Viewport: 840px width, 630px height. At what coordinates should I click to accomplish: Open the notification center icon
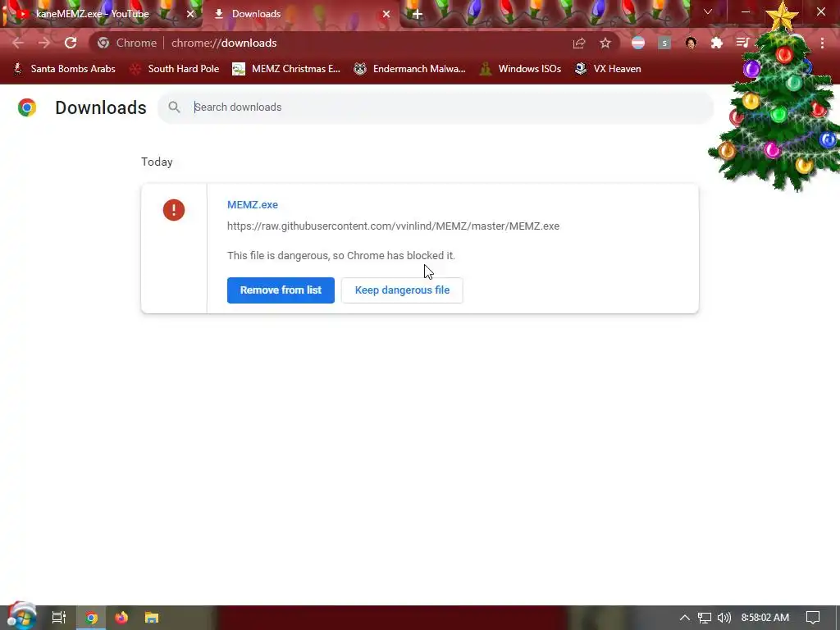pyautogui.click(x=813, y=618)
